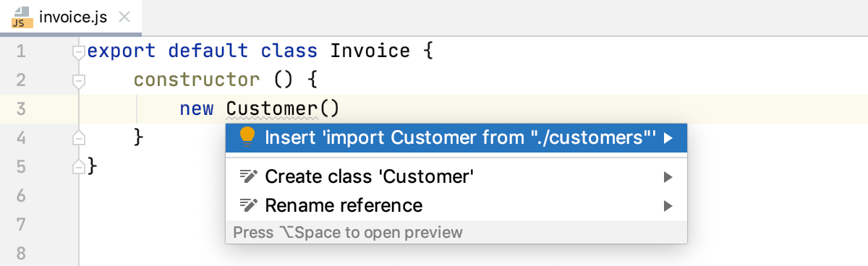868x266 pixels.
Task: Click the unresolved Customer reference in code
Action: point(273,109)
